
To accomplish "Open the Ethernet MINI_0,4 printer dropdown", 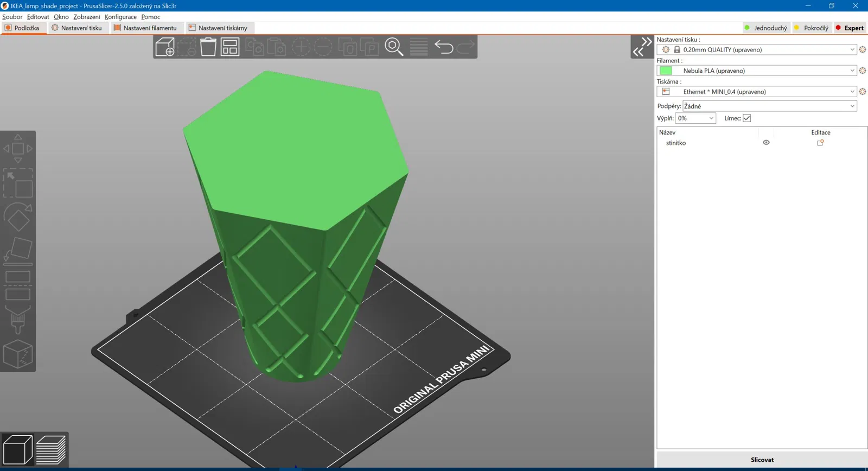I will [757, 92].
